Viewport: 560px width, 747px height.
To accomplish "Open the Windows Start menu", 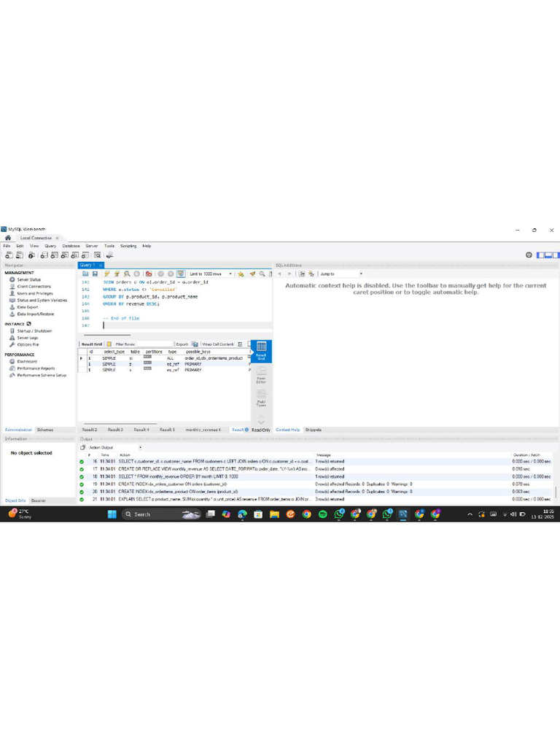I will click(112, 514).
